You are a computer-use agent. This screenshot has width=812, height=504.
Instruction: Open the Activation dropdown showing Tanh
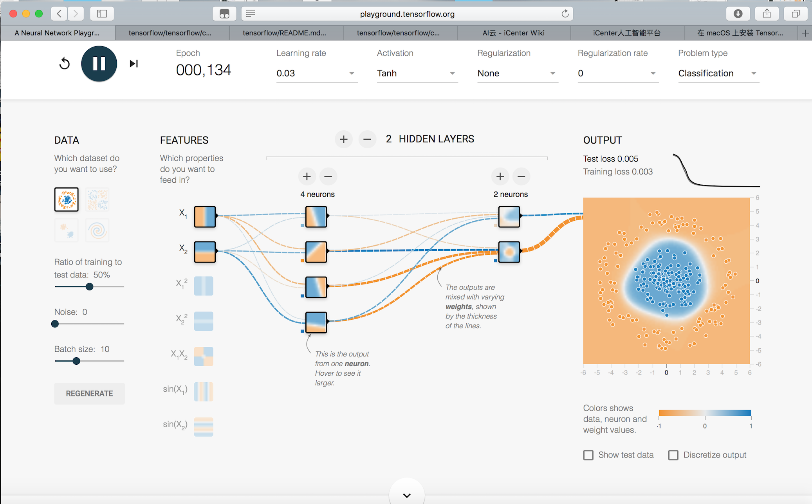tap(417, 73)
